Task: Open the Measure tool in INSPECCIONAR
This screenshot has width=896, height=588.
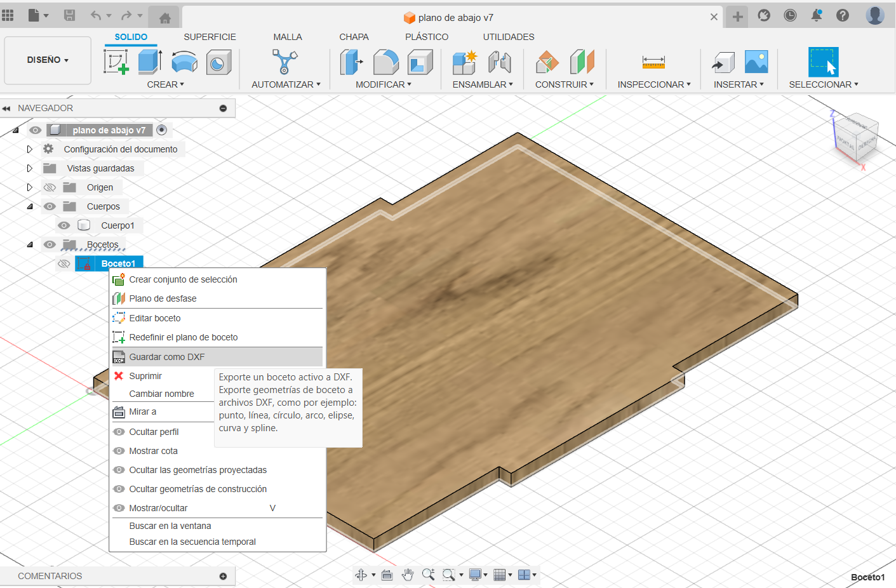Action: [653, 62]
